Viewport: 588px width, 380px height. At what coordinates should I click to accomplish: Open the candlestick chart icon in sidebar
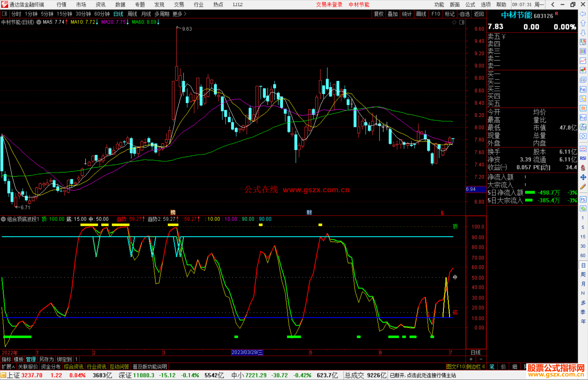point(583,70)
